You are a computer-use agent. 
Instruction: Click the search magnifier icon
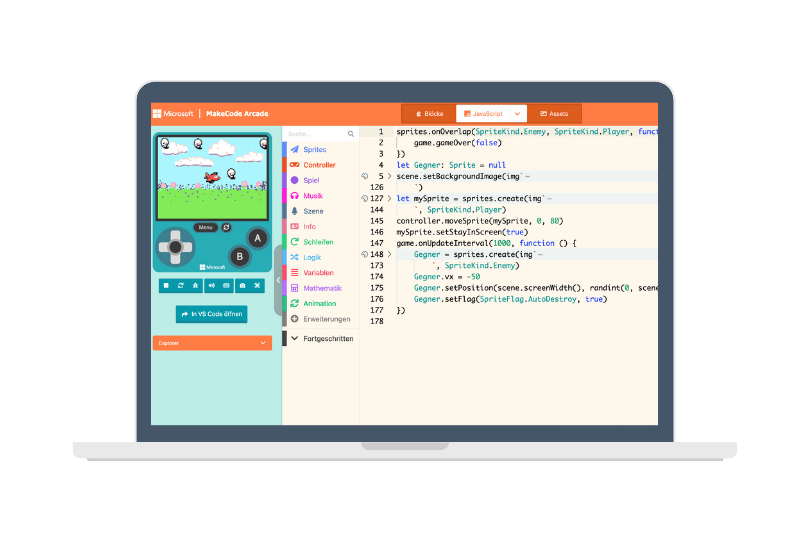click(351, 134)
